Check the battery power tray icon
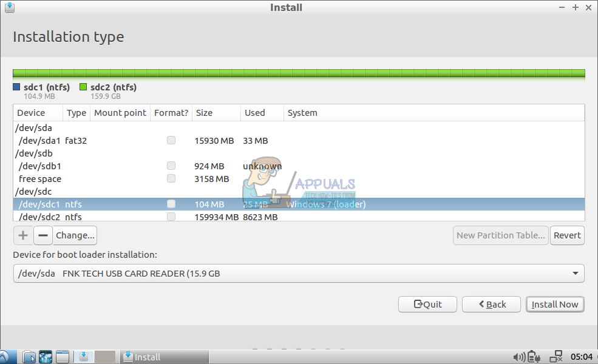 534,357
